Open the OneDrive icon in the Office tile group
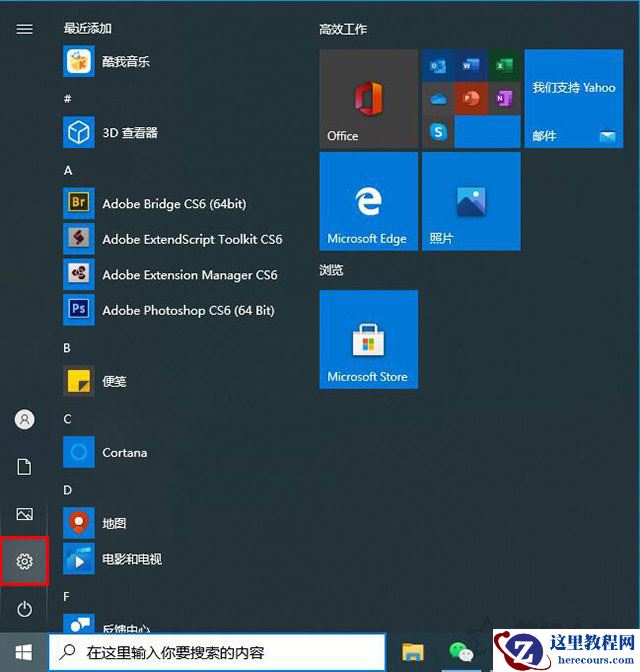Image resolution: width=640 pixels, height=672 pixels. [x=438, y=99]
